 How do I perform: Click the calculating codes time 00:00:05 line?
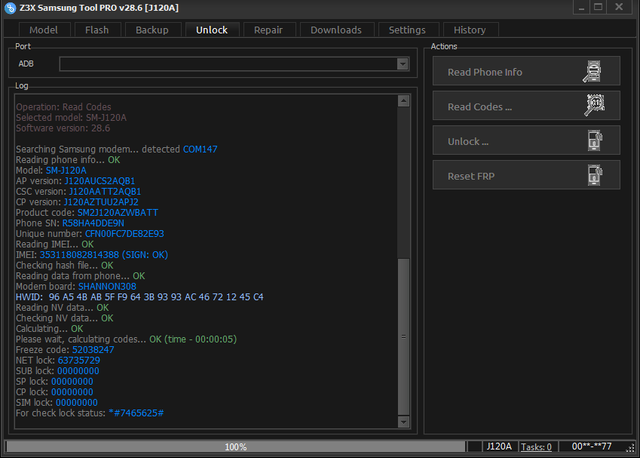126,340
